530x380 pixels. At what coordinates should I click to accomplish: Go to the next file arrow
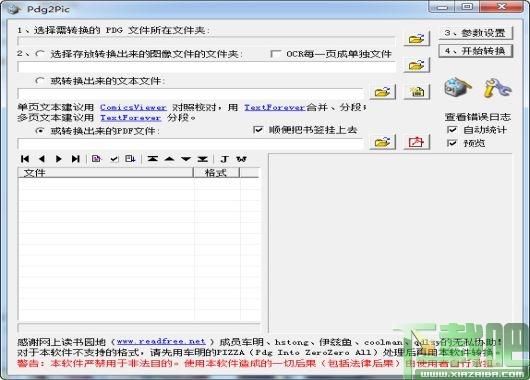click(58, 159)
